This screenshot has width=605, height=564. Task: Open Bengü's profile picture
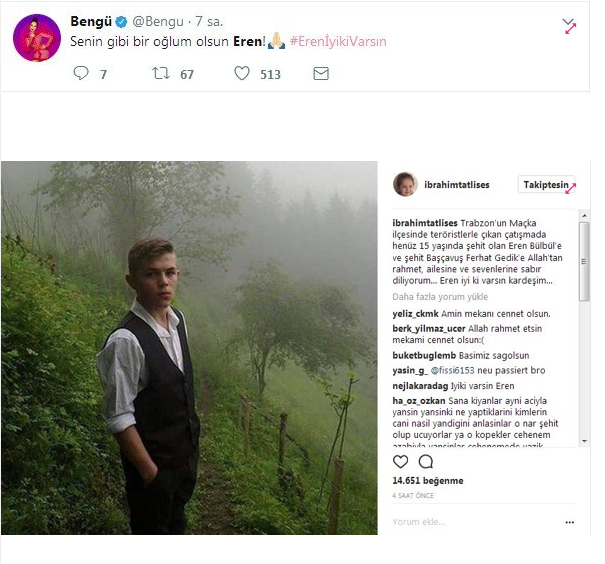pyautogui.click(x=36, y=38)
